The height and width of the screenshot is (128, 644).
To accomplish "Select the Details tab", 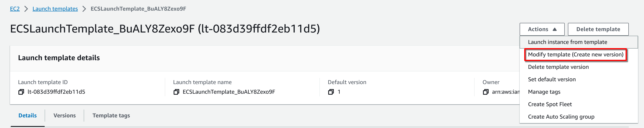I will coord(27,116).
